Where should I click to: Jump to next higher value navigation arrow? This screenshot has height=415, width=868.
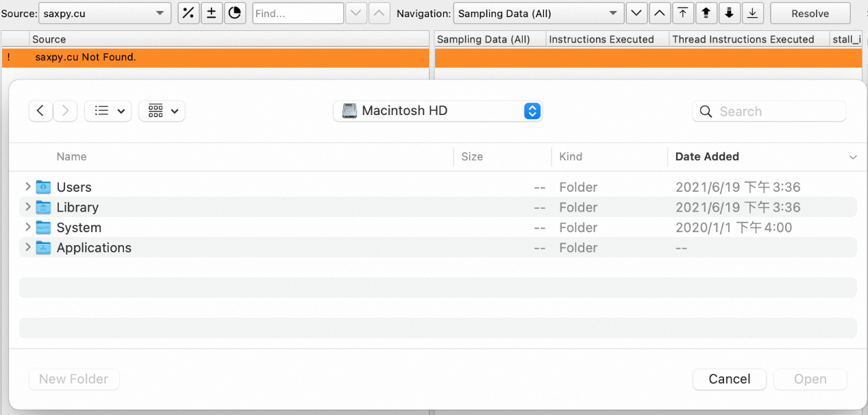coord(659,13)
